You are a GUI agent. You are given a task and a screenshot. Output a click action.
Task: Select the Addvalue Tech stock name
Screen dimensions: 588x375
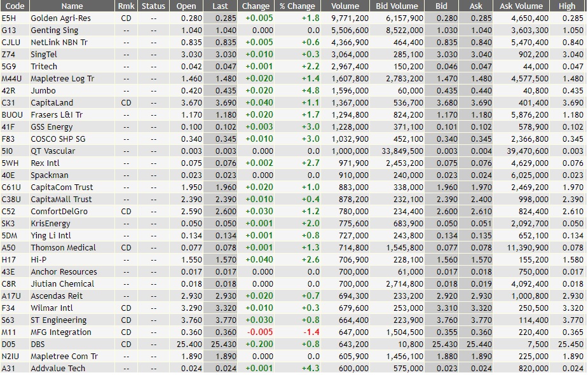pos(58,368)
